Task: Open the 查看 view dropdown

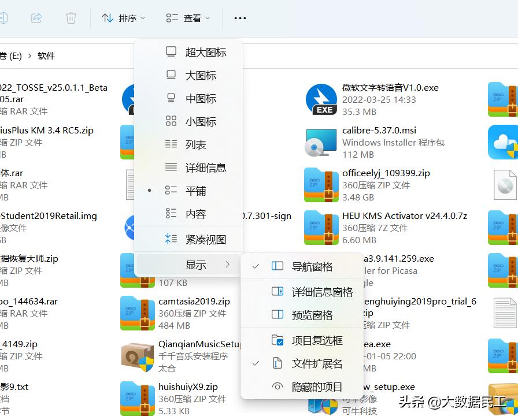Action: pyautogui.click(x=188, y=18)
